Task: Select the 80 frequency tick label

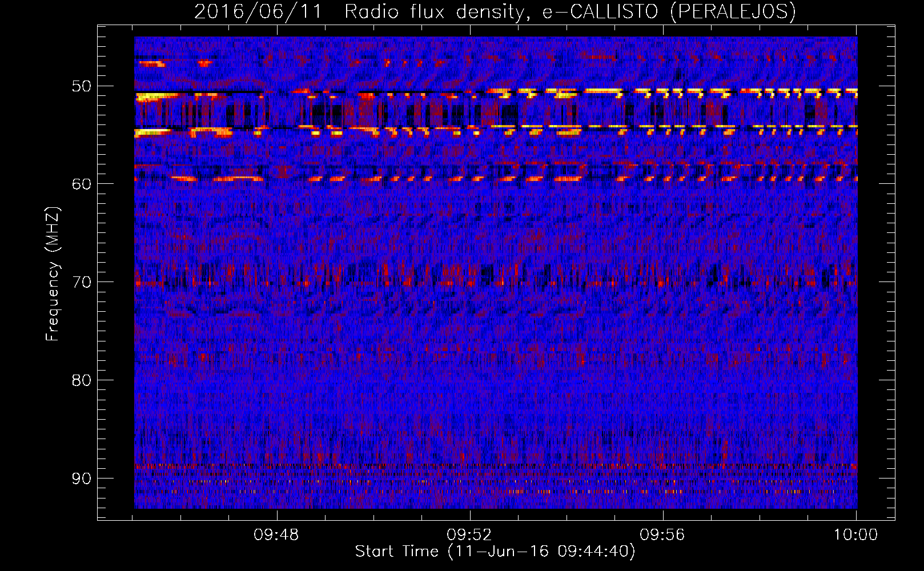Action: [x=81, y=380]
